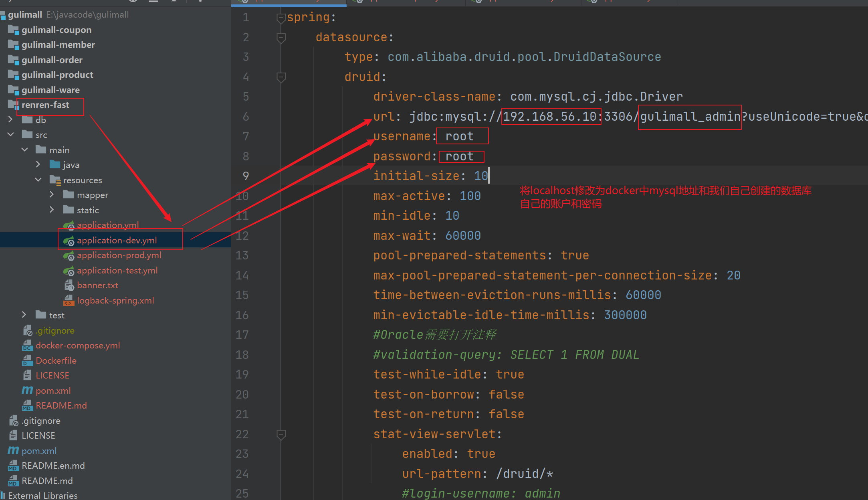Collapse the resources folder node
Image resolution: width=868 pixels, height=500 pixels.
point(38,180)
